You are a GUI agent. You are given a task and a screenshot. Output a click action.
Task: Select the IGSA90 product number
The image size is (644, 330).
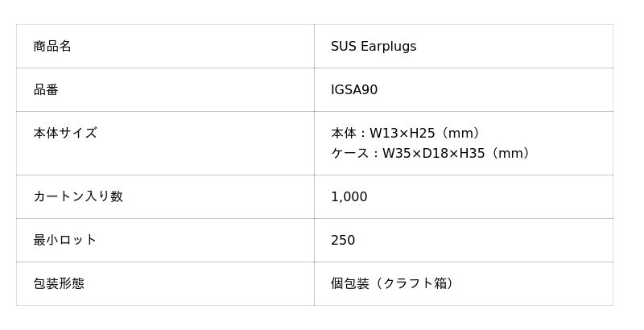coord(354,90)
